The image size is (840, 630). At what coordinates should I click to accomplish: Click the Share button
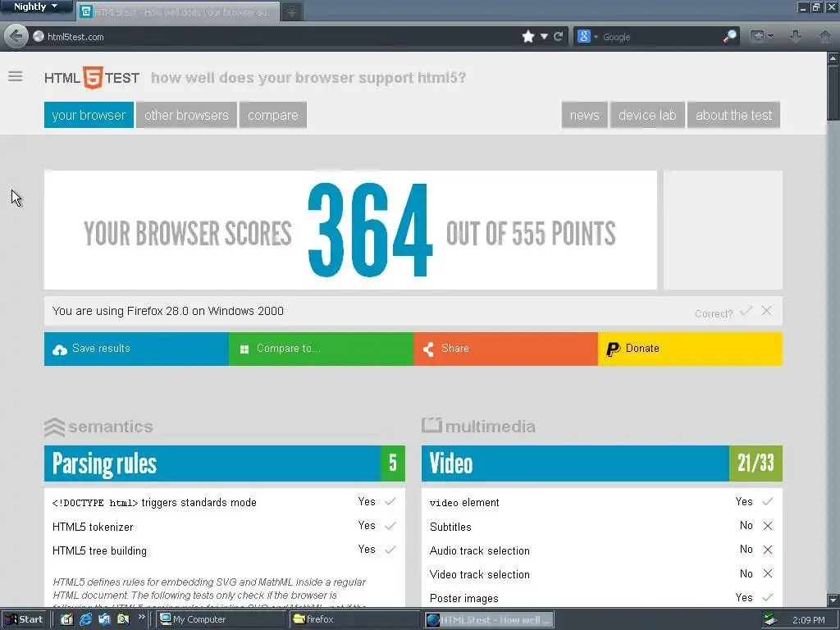pyautogui.click(x=505, y=349)
